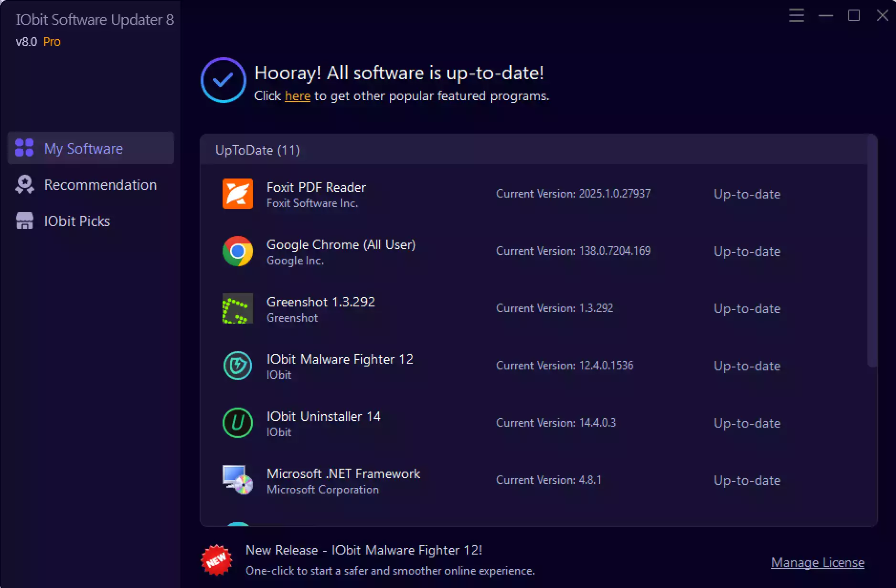
Task: Go to the IObit Picks section
Action: click(x=91, y=221)
